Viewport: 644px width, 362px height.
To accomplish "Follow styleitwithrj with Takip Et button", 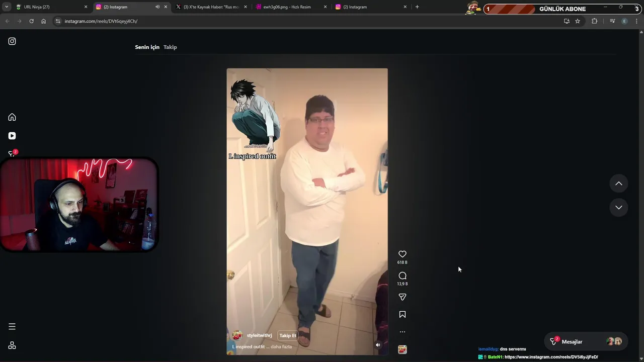I will [x=288, y=335].
